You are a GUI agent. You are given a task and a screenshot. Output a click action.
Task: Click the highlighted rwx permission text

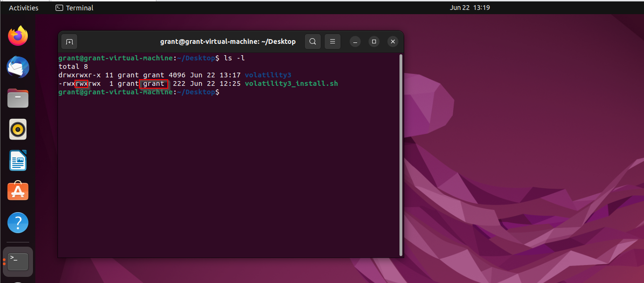pos(82,83)
